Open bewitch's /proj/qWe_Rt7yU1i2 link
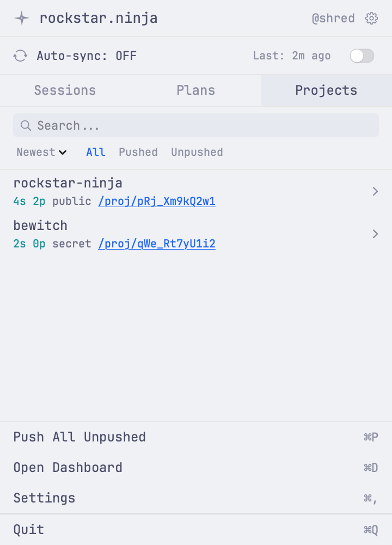 (x=156, y=244)
